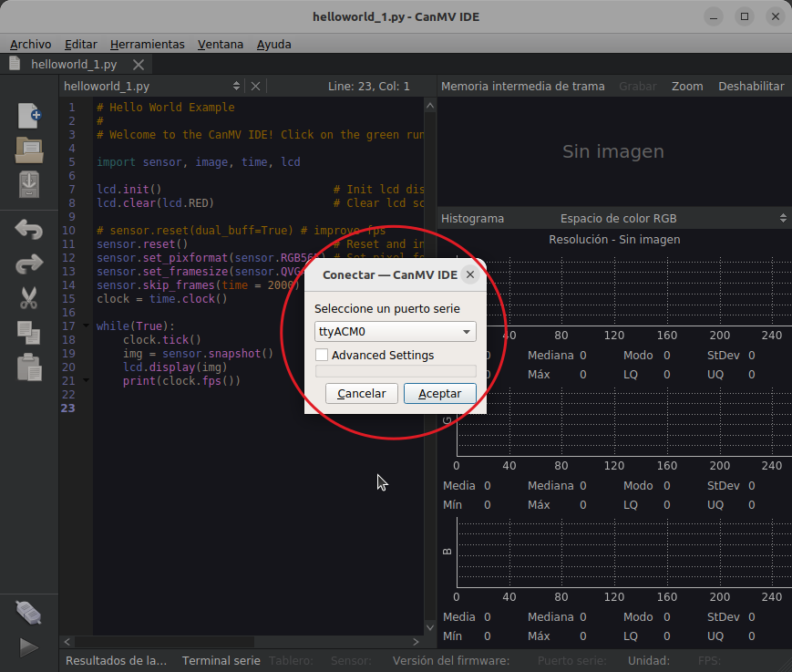Click the Paste clipboard icon

pyautogui.click(x=29, y=367)
